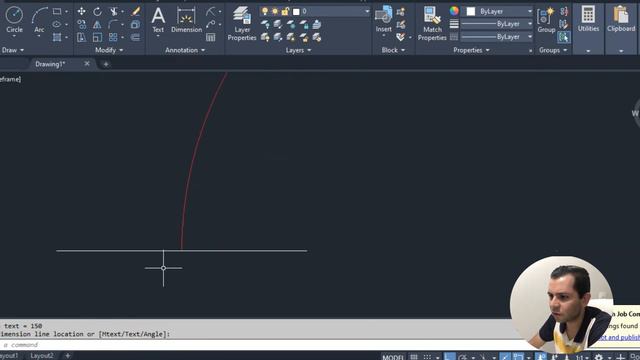The image size is (640, 360).
Task: Toggle object snap tracking in status bar
Action: [x=505, y=357]
